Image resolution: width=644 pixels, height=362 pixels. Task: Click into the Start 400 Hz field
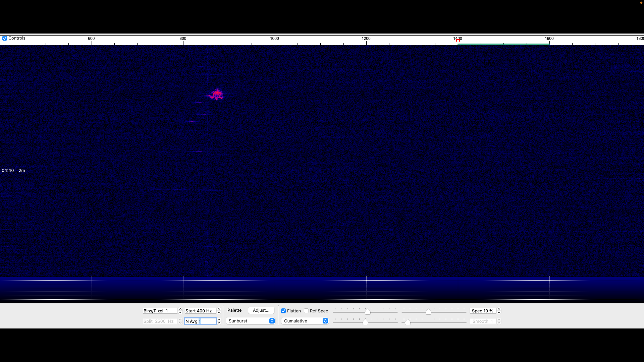click(200, 311)
